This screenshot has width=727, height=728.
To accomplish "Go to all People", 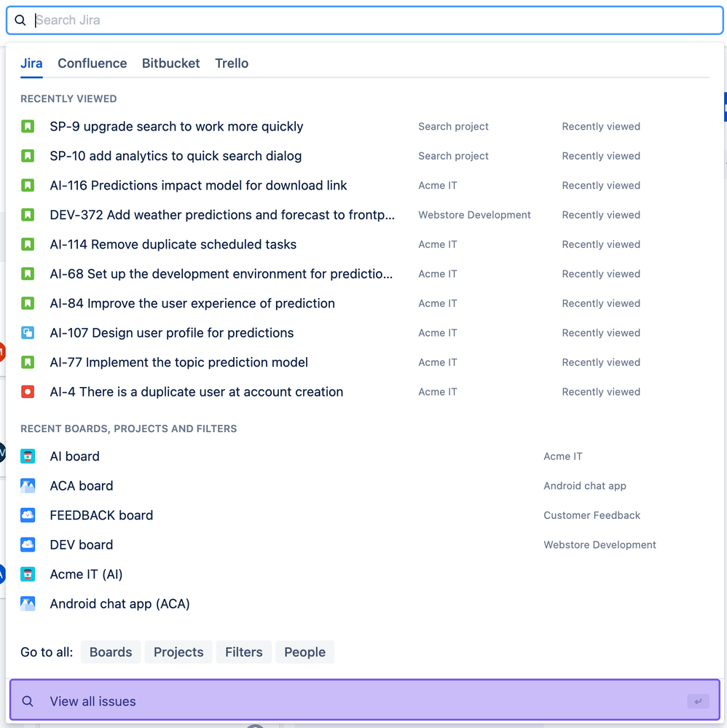I will point(304,652).
